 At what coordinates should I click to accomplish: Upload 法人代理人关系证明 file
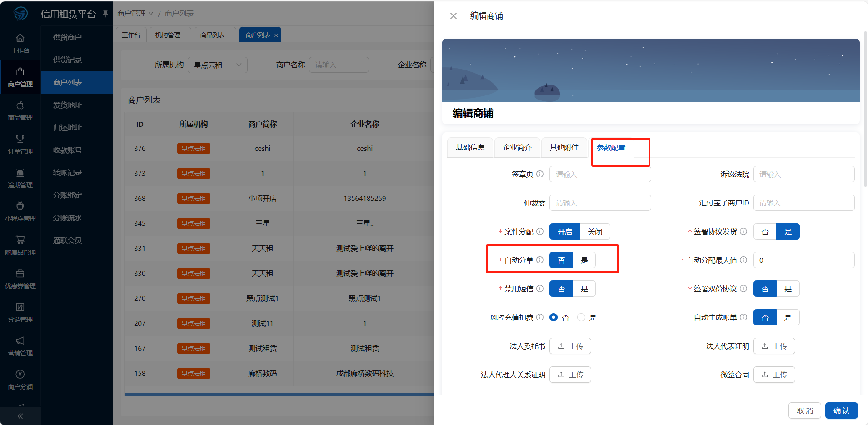click(x=570, y=375)
